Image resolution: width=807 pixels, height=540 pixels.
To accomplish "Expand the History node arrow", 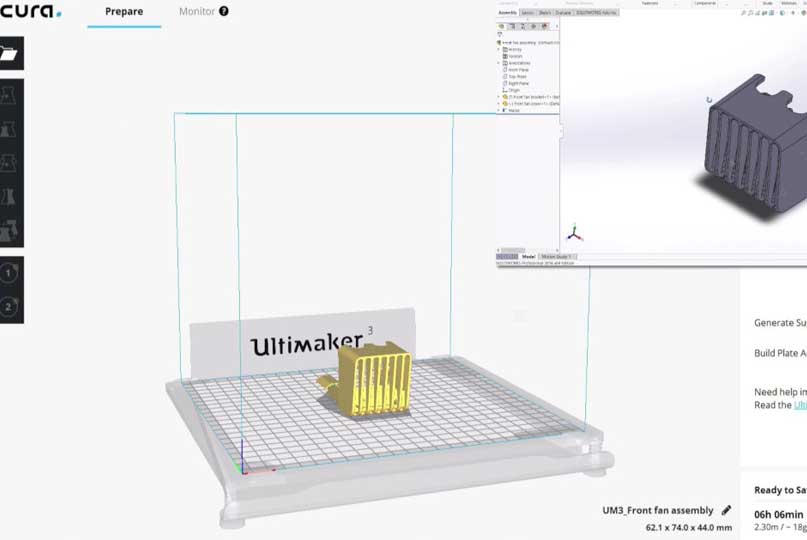I will click(x=498, y=49).
